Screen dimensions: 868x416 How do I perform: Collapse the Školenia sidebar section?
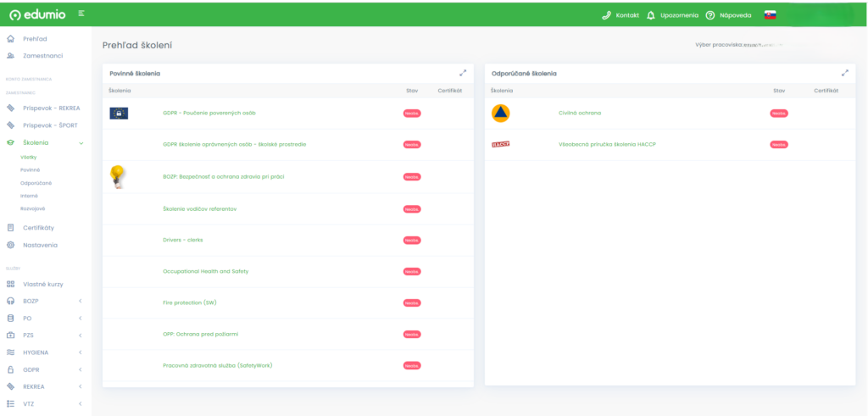point(81,143)
